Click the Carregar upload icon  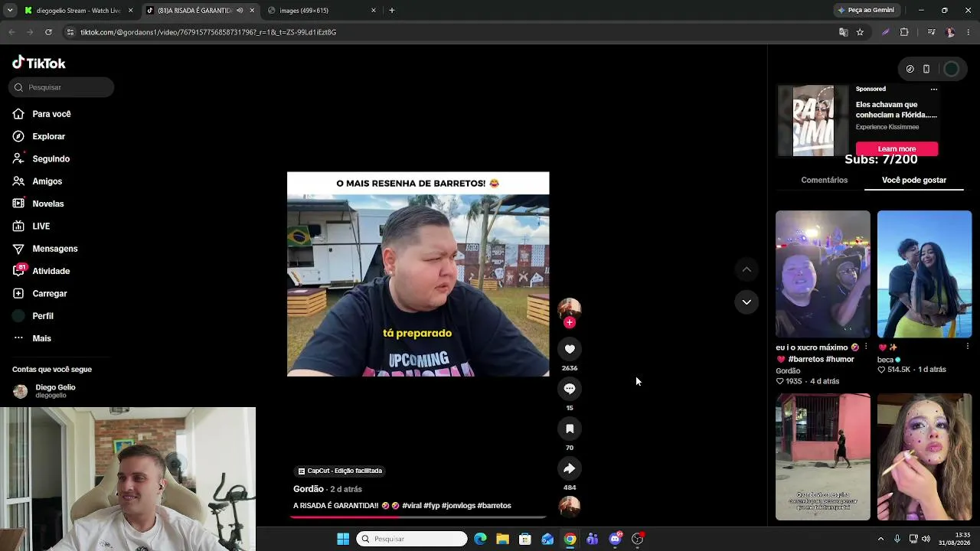pyautogui.click(x=18, y=293)
